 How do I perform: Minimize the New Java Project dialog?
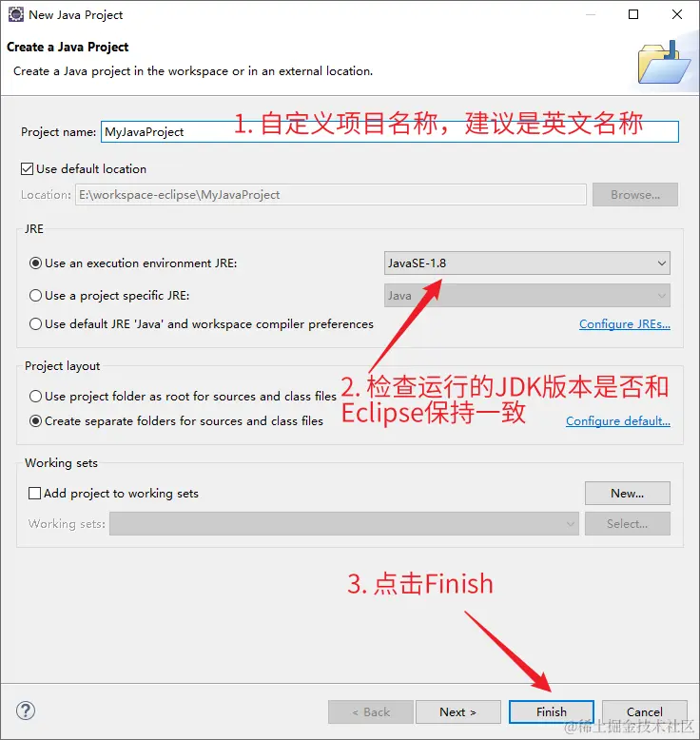pos(591,14)
